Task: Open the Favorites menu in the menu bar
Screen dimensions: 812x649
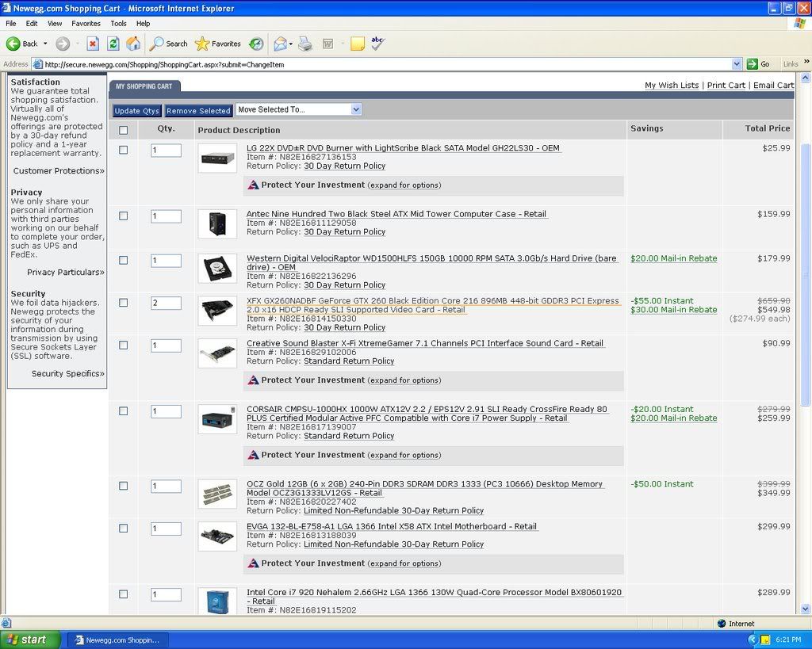Action: click(86, 23)
